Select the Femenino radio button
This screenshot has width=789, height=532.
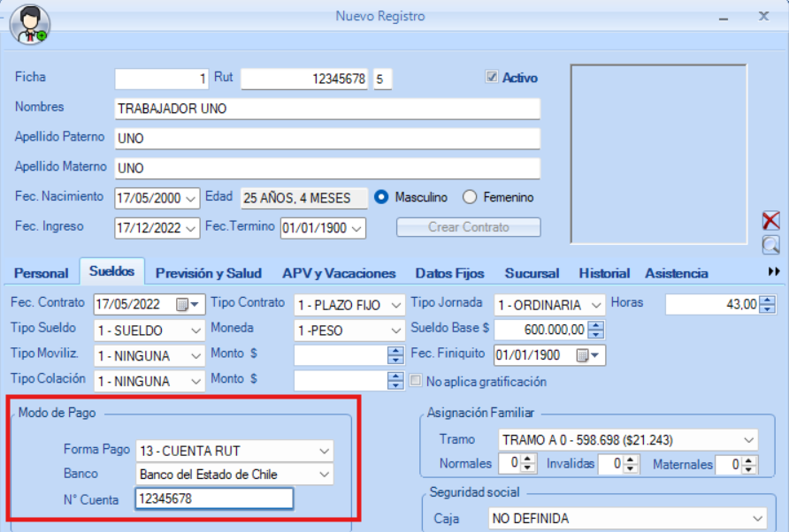pyautogui.click(x=471, y=197)
